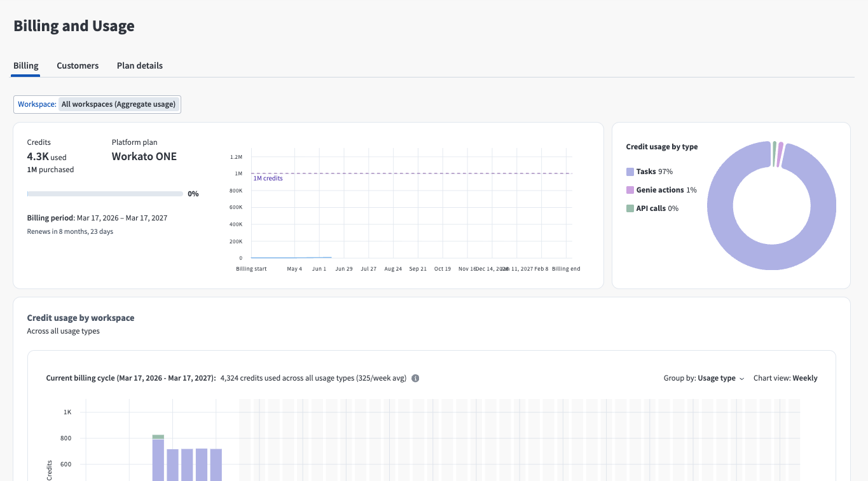The image size is (868, 481).
Task: Click the Jun 29 axis label
Action: [344, 269]
